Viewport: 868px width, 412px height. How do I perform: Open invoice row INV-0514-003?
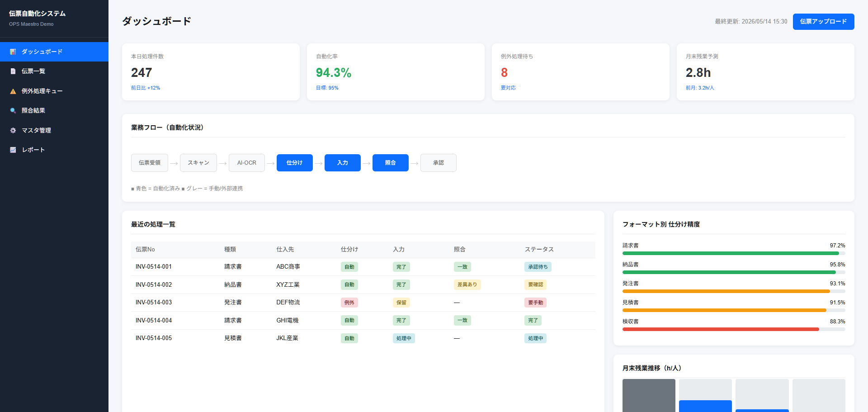(x=363, y=303)
